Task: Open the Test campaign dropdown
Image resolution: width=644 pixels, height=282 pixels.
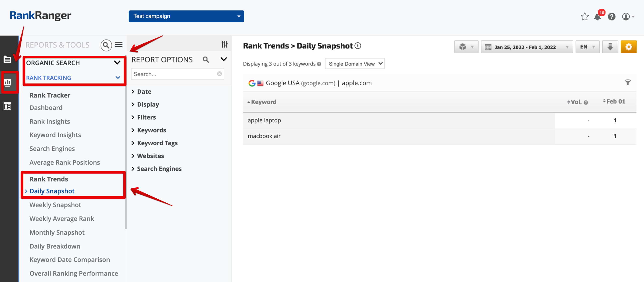Action: coord(186,16)
